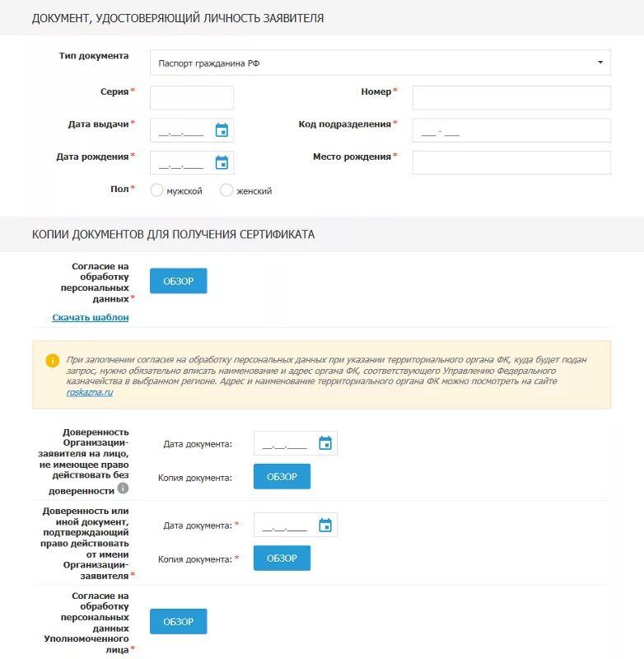Click ОБЗОР for organization proxy document copy
The height and width of the screenshot is (659, 644).
click(x=282, y=476)
